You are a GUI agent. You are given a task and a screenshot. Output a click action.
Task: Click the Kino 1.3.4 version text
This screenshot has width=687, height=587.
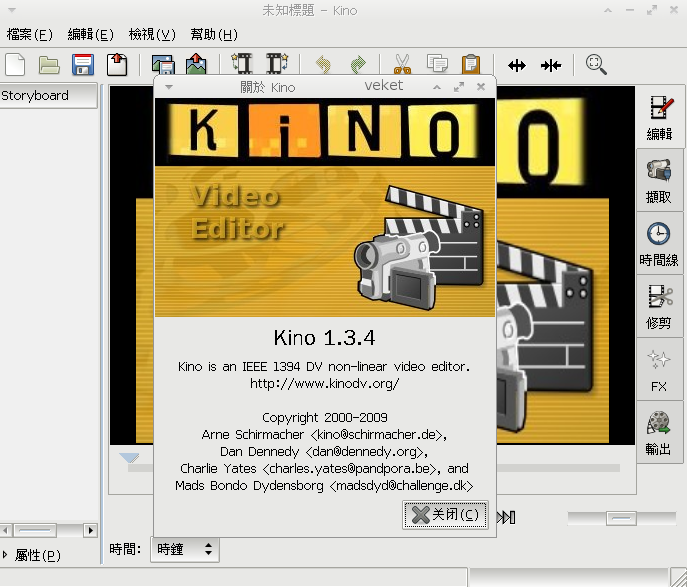point(325,338)
